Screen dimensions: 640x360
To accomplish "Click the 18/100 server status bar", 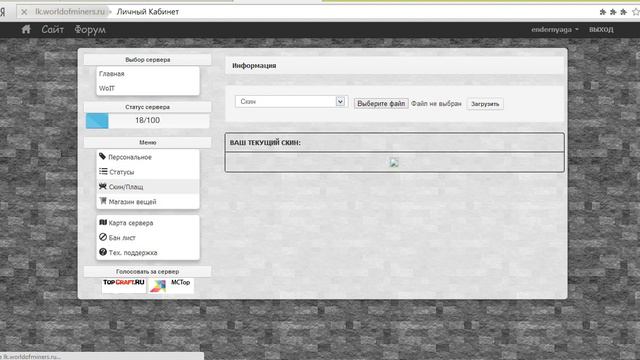I will click(147, 121).
